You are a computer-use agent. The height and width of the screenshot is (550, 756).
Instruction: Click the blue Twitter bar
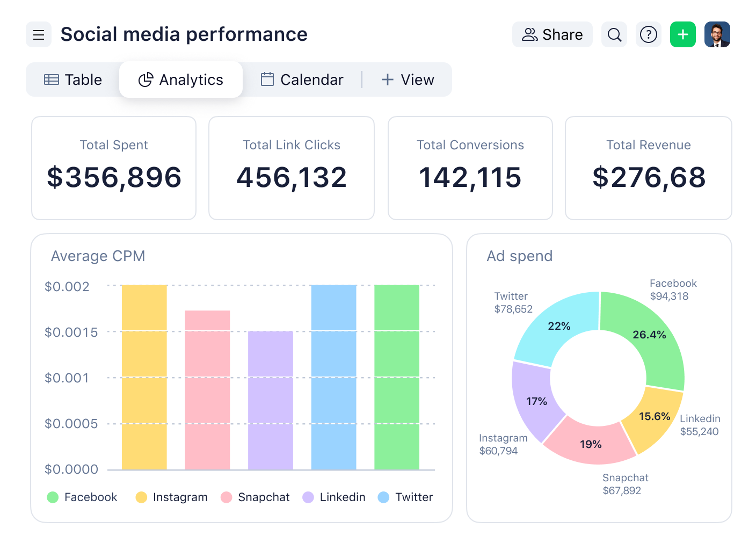point(333,377)
